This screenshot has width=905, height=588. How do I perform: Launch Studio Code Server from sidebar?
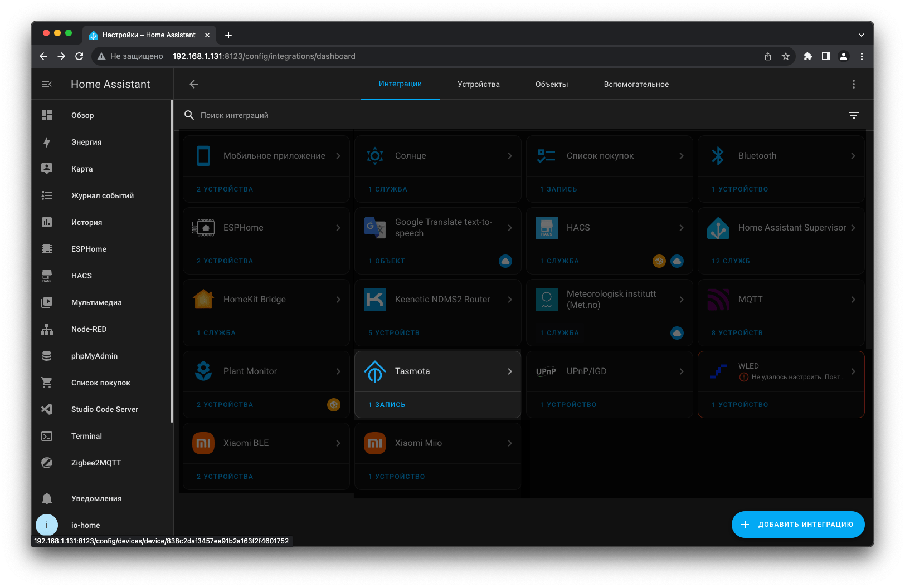pyautogui.click(x=104, y=409)
